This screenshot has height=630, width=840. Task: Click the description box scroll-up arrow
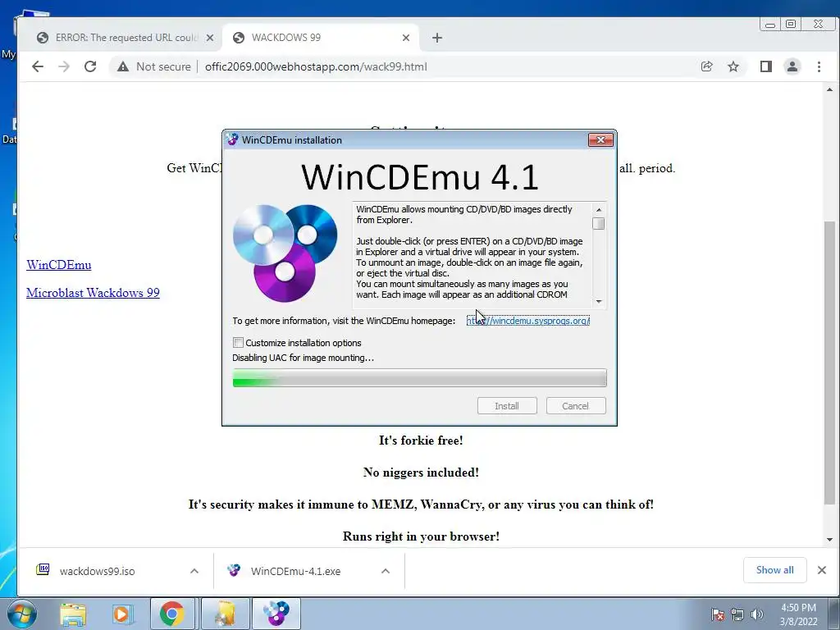pos(599,209)
